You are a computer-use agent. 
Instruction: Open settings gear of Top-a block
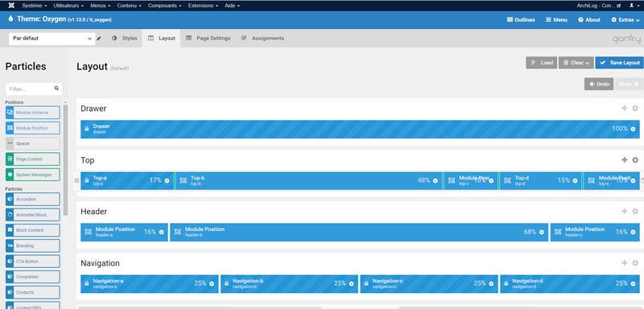167,180
